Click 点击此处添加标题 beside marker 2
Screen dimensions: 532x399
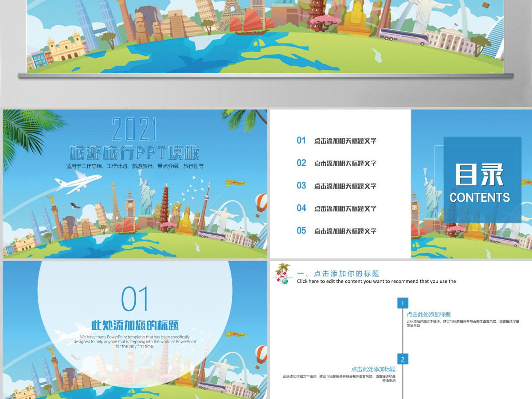tap(373, 369)
